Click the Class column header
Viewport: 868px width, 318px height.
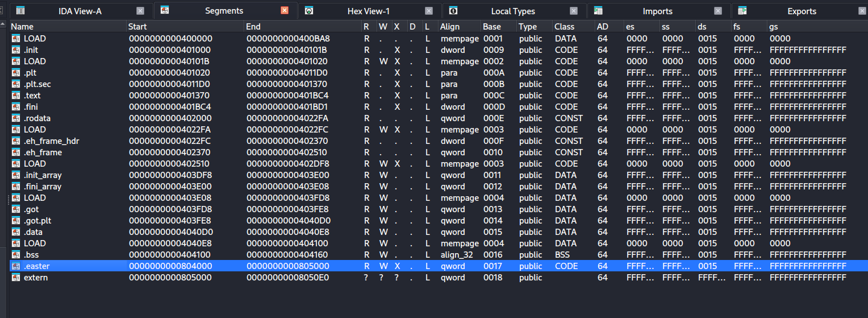tap(564, 27)
